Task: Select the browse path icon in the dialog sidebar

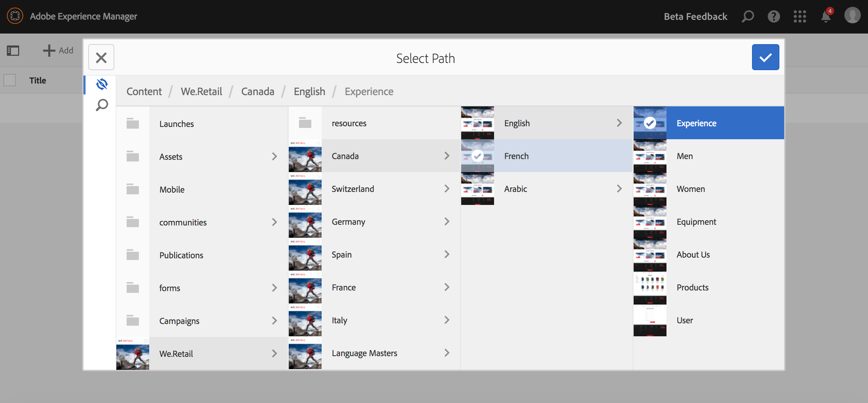Action: (x=102, y=84)
